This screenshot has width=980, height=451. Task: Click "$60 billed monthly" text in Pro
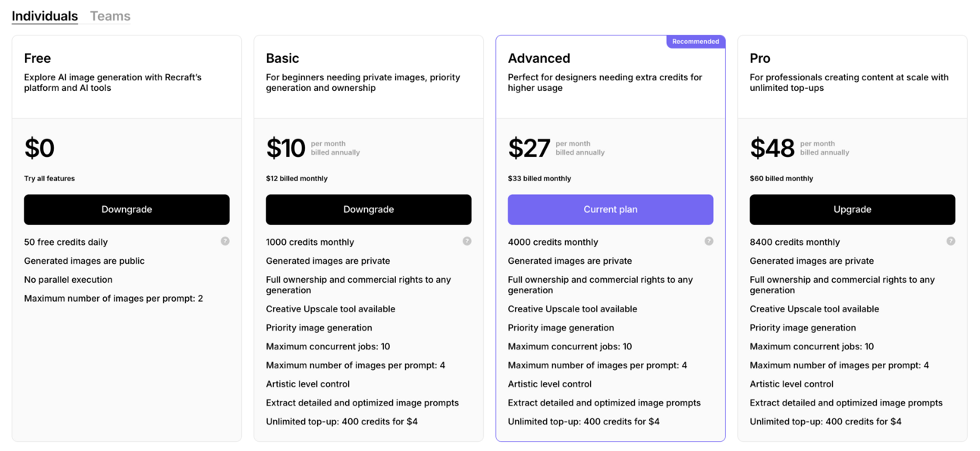tap(781, 179)
